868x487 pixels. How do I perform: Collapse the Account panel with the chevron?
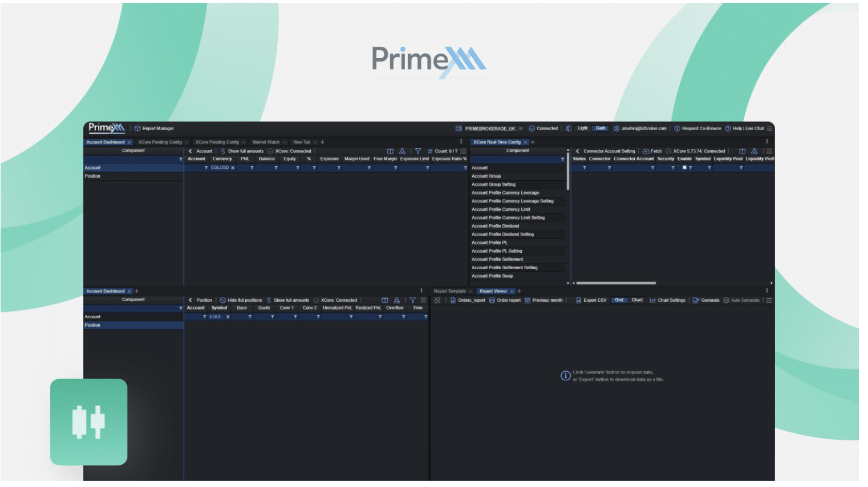click(x=190, y=151)
